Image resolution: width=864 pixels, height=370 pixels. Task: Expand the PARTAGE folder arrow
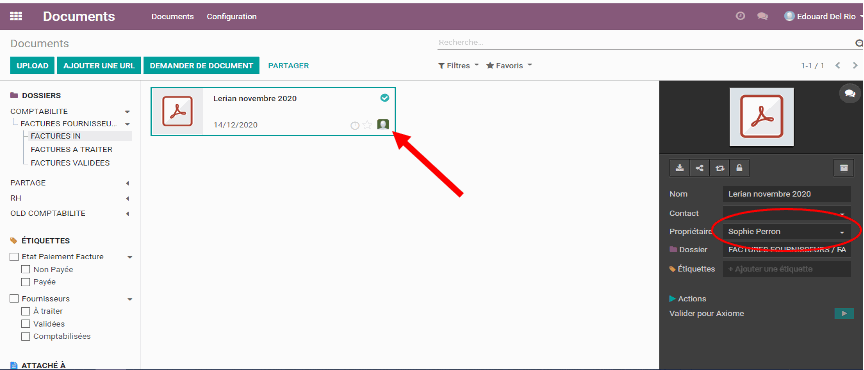coord(128,183)
